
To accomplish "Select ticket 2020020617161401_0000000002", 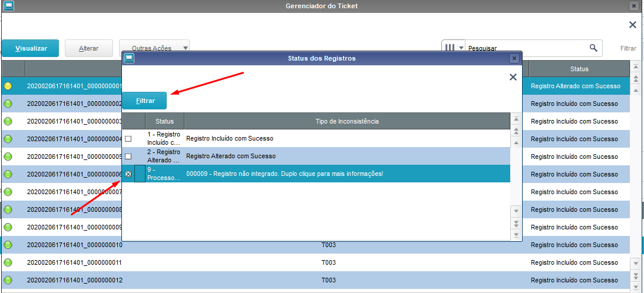I will click(75, 104).
